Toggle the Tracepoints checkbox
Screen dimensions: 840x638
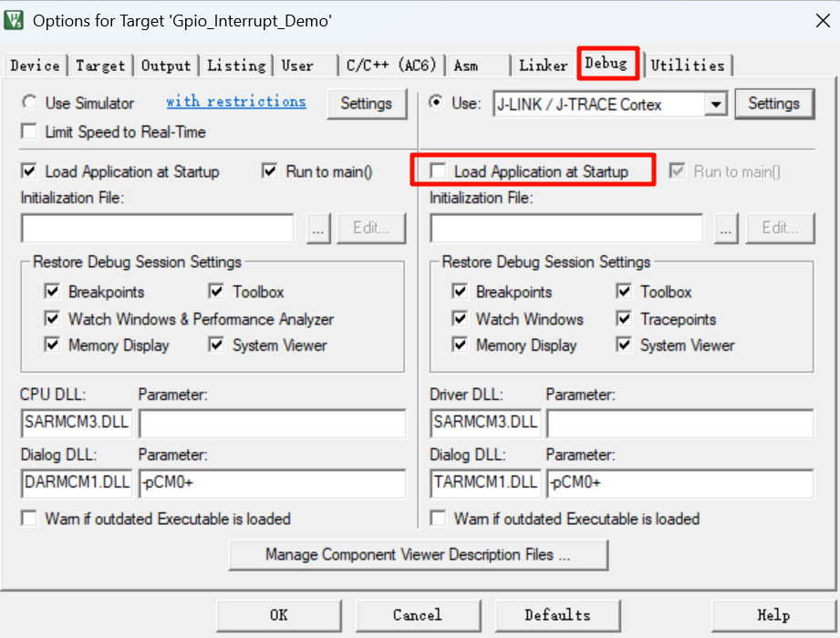[x=624, y=319]
